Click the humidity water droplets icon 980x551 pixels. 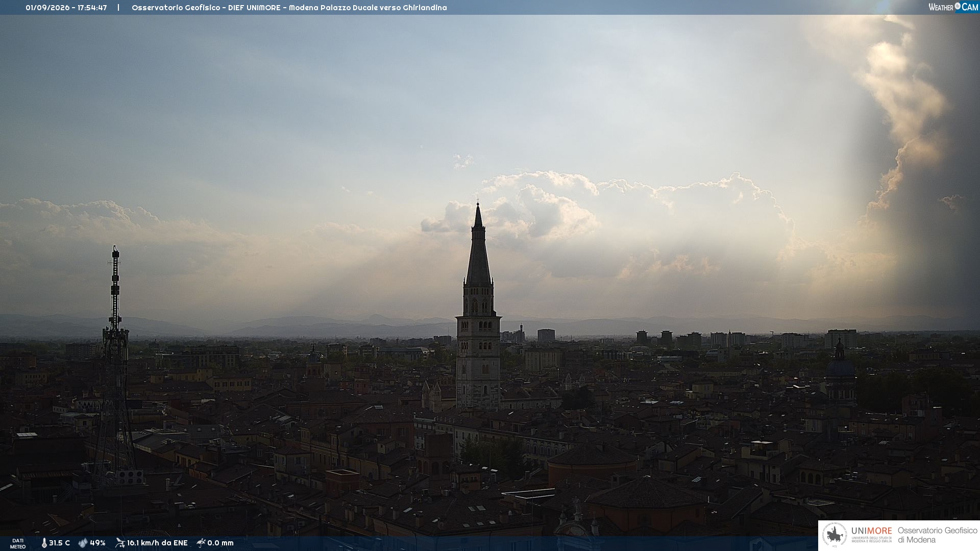(x=83, y=543)
